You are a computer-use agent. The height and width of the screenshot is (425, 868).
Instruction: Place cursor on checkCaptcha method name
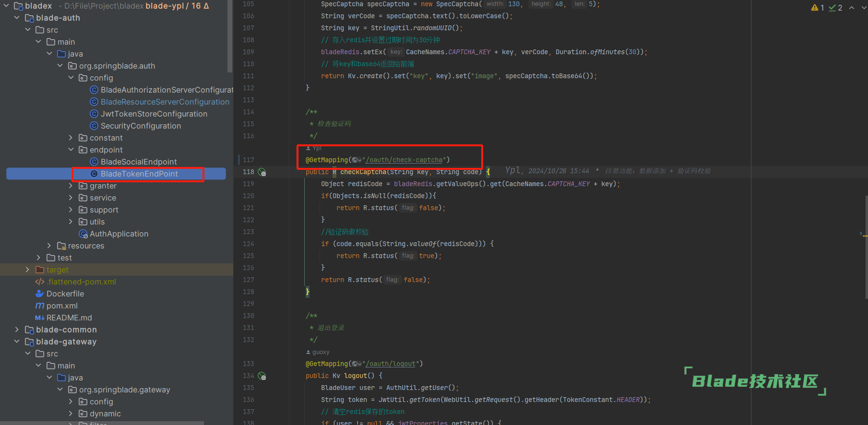363,172
